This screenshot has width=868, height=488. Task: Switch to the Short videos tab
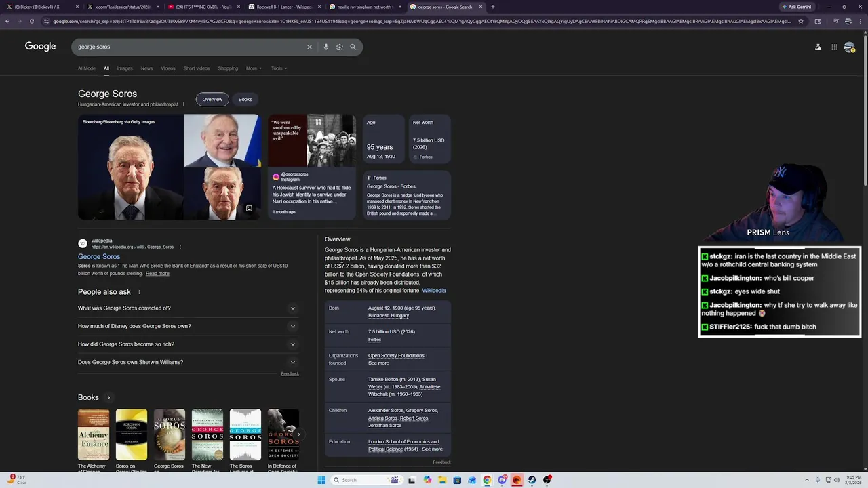point(197,68)
